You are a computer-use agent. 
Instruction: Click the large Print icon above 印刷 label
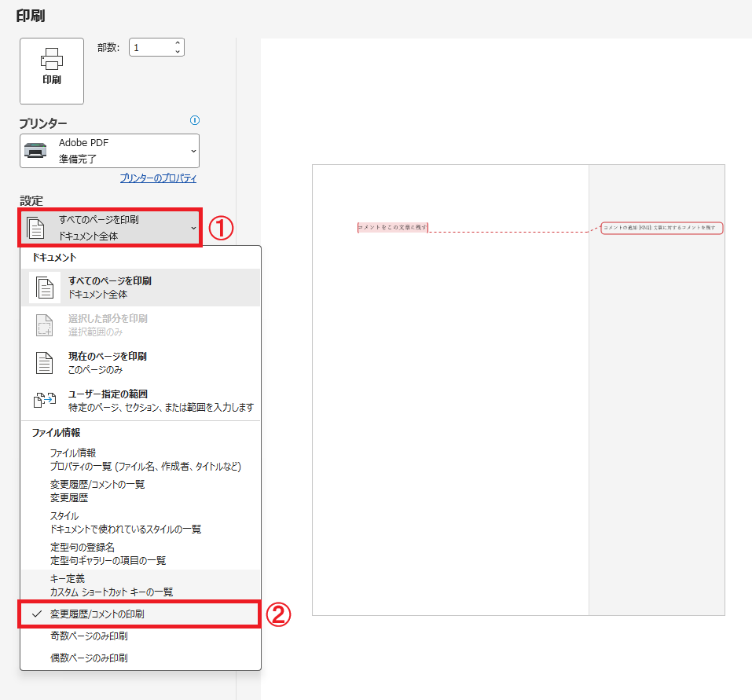[51, 63]
